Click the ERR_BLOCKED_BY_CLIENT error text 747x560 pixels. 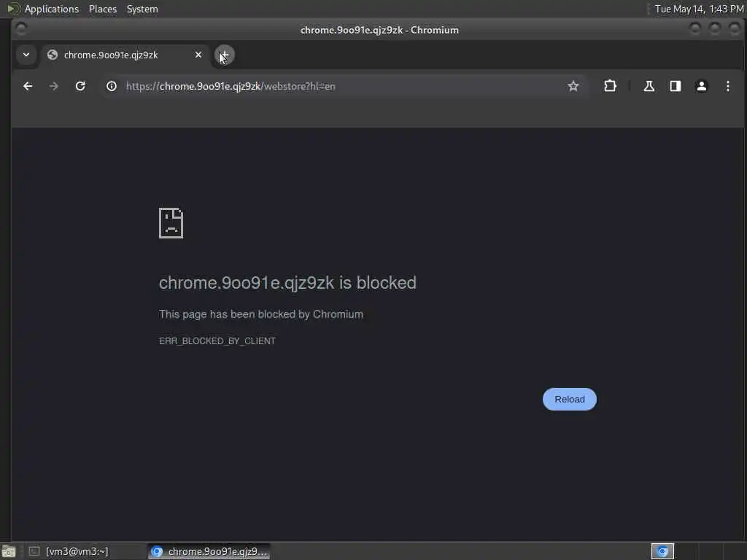217,341
